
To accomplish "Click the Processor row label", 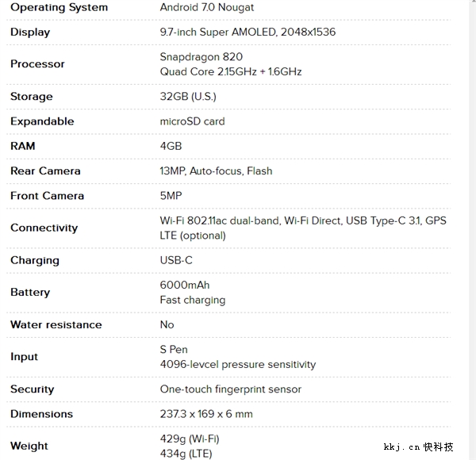I will (x=37, y=63).
